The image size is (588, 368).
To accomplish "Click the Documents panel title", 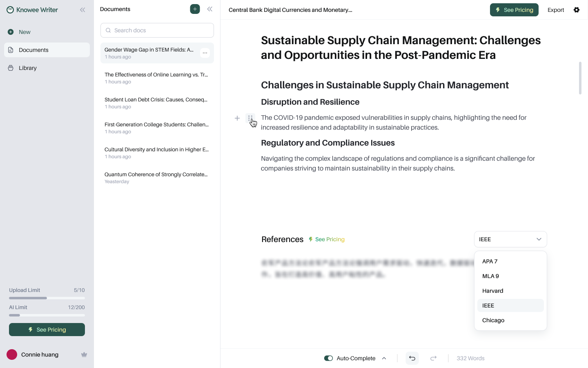I will coord(115,9).
